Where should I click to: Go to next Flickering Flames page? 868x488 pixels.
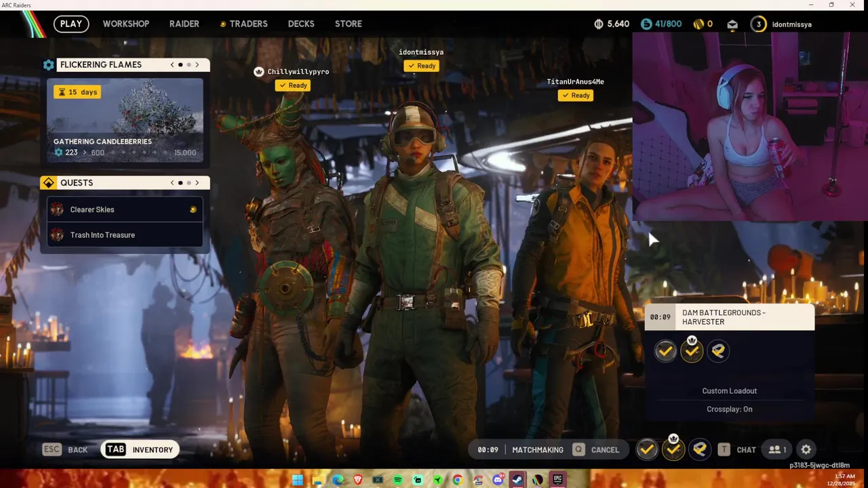point(197,65)
